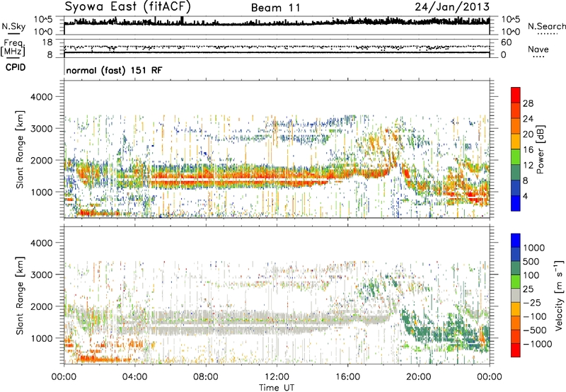Viewport: 566px width, 392px height.
Task: Click the "-1000" velocity colorbar value
Action: 538,344
